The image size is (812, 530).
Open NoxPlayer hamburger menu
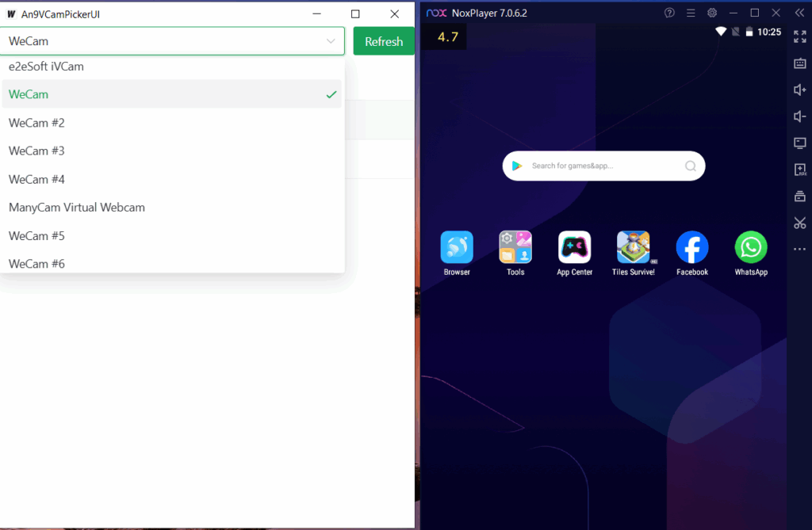[x=691, y=13]
